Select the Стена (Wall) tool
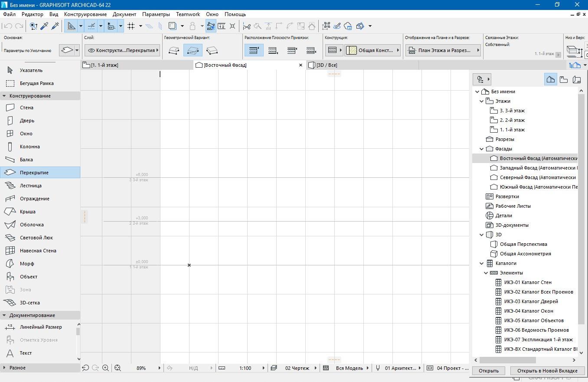Screen dimensions: 588x382 pos(26,108)
